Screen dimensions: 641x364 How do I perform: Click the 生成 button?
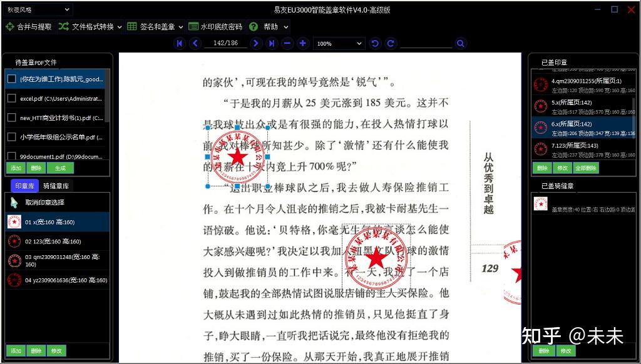[x=60, y=168]
